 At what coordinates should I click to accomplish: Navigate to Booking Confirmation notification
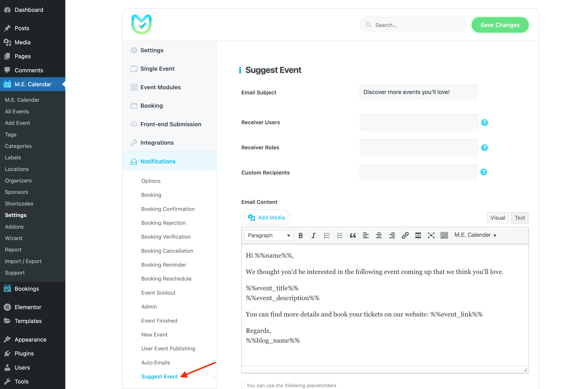tap(168, 208)
